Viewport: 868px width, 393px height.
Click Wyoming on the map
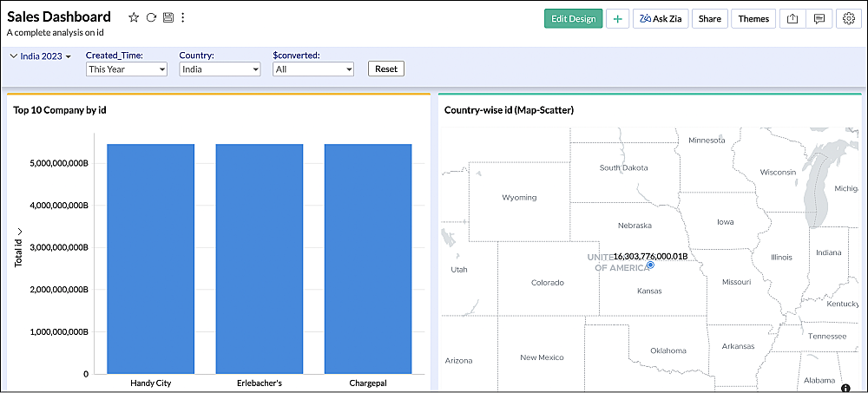pos(519,197)
